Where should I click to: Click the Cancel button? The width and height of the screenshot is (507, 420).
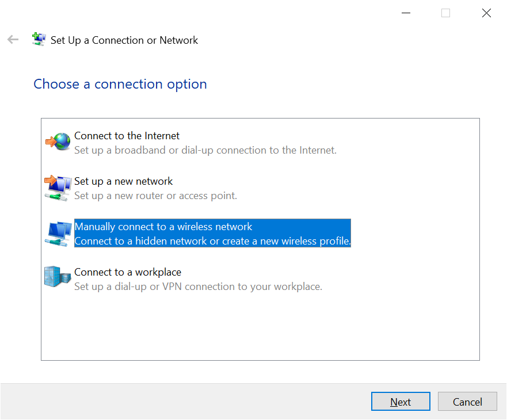point(467,401)
